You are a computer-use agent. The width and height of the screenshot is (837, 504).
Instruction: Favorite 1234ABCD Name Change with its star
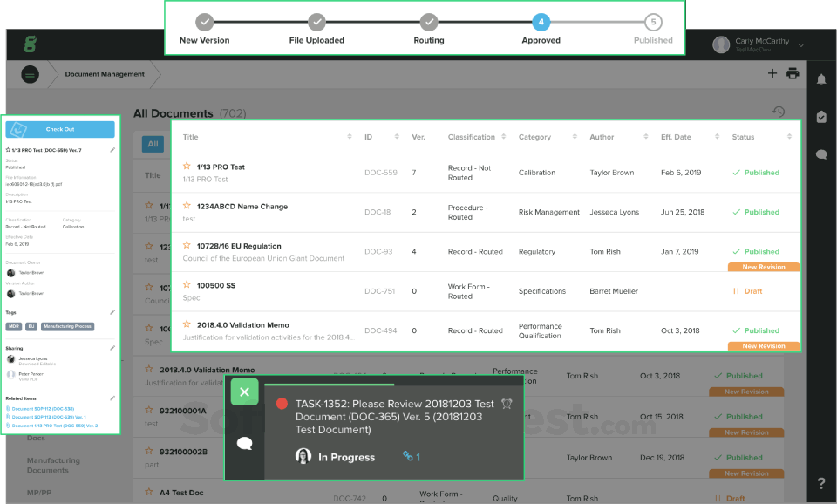[x=187, y=206]
